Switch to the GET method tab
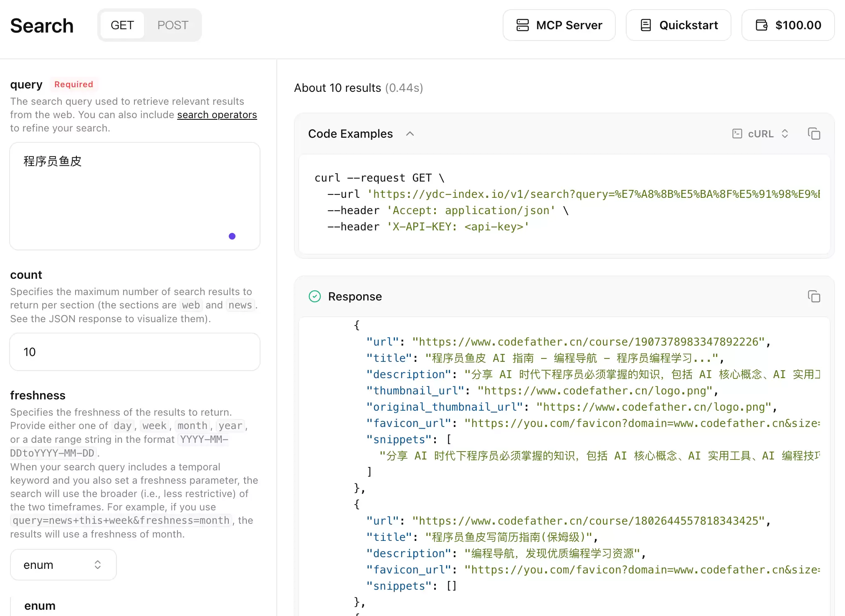Screen dimensions: 845x616 (122, 25)
